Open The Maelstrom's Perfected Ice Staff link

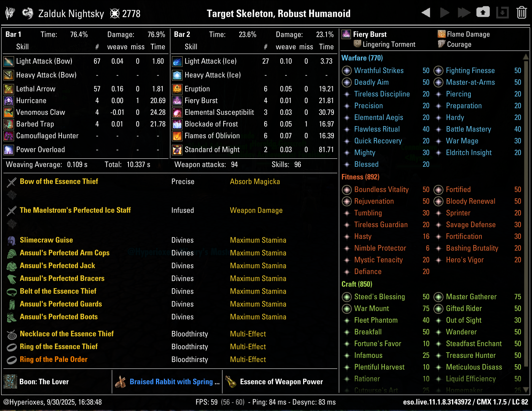75,210
